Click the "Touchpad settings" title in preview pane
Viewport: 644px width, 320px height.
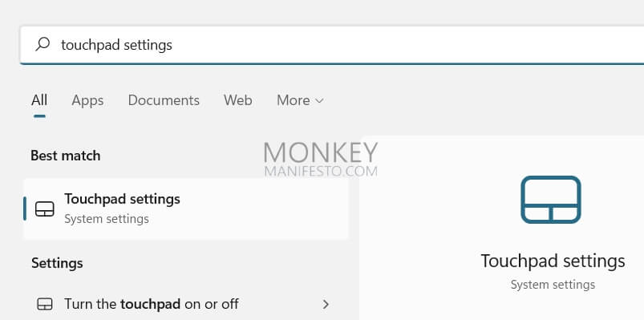553,261
